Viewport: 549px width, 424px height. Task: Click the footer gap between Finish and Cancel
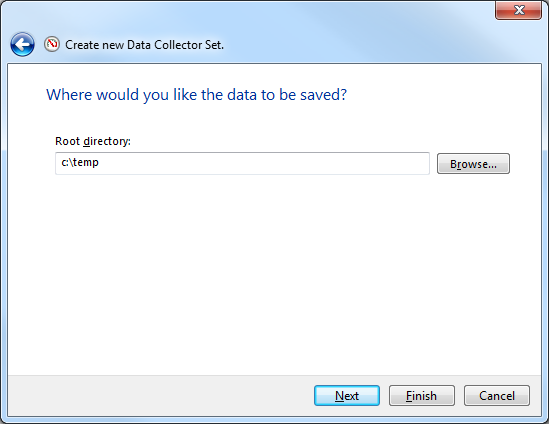(459, 396)
